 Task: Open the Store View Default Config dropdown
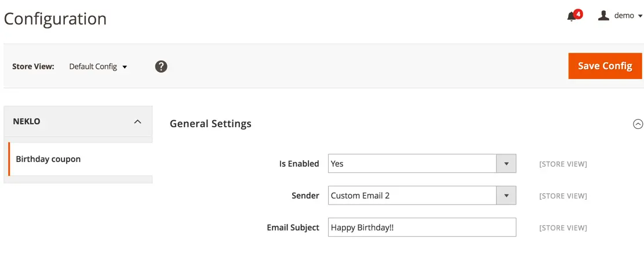click(x=98, y=66)
